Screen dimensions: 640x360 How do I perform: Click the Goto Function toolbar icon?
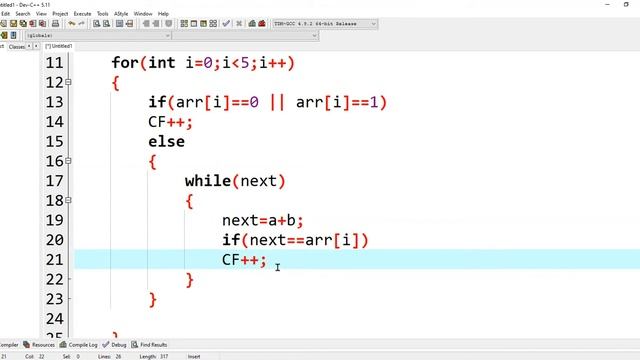click(119, 24)
